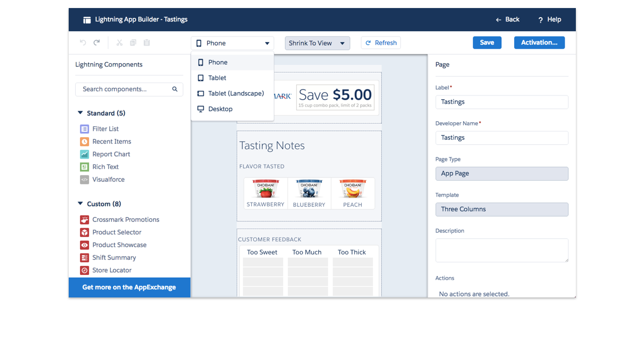Click the Page Type App Page field

click(502, 174)
